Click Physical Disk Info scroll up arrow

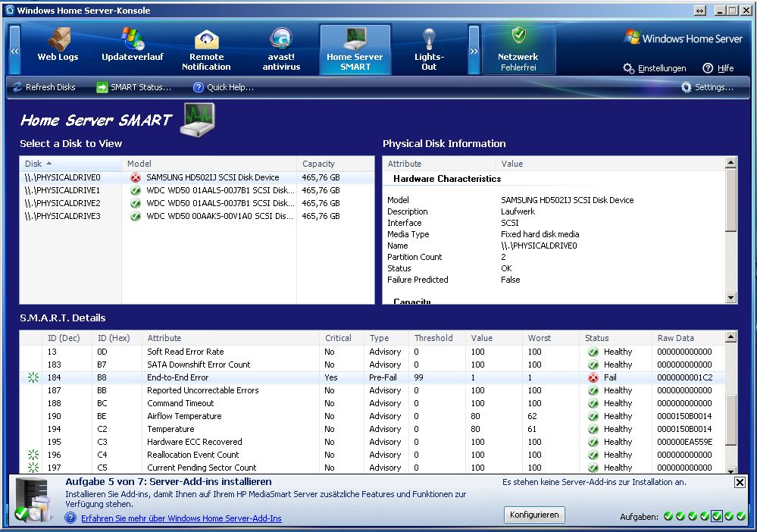731,163
